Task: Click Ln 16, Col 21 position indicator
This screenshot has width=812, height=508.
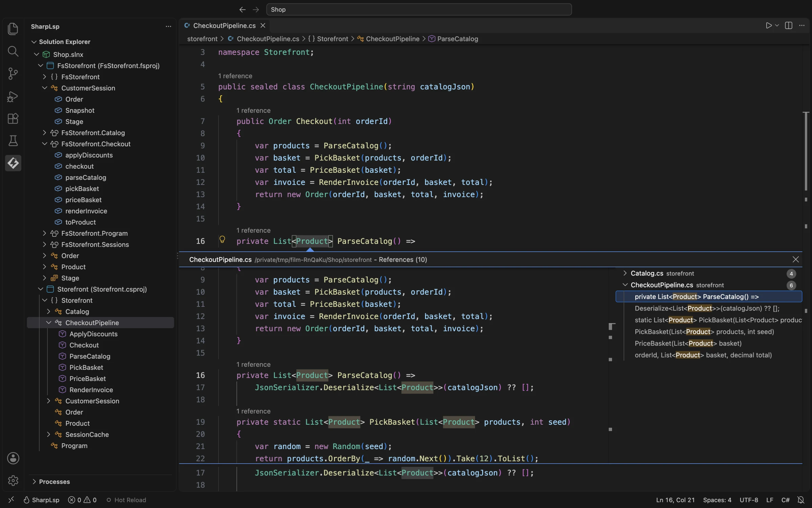Action: (675, 500)
